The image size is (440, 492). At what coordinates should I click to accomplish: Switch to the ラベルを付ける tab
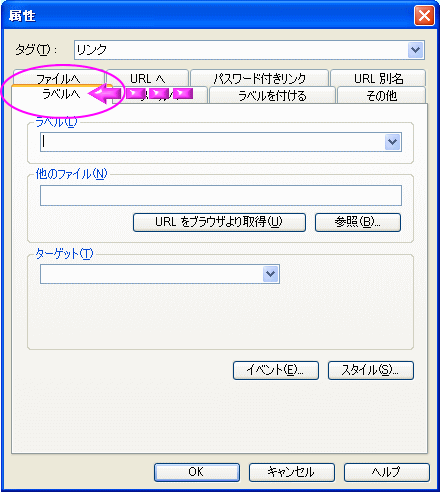pos(272,96)
